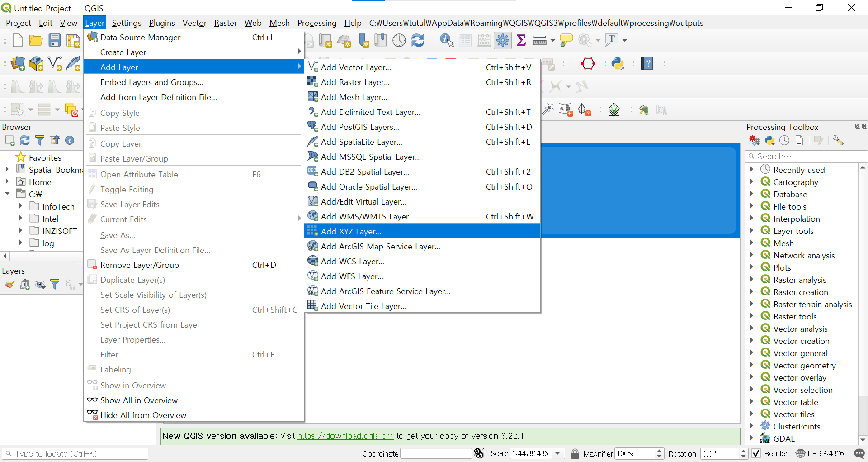Click the Temporal Controller clock icon
This screenshot has width=868, height=462.
(399, 40)
